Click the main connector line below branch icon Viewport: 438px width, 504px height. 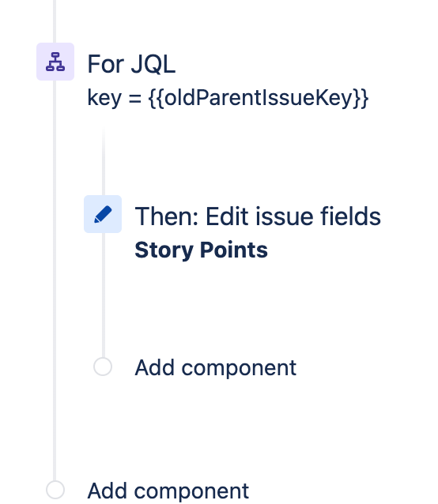coord(55,280)
